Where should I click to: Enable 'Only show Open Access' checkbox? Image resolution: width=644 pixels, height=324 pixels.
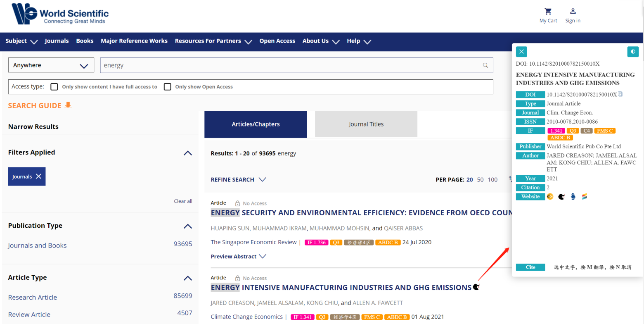coord(168,87)
